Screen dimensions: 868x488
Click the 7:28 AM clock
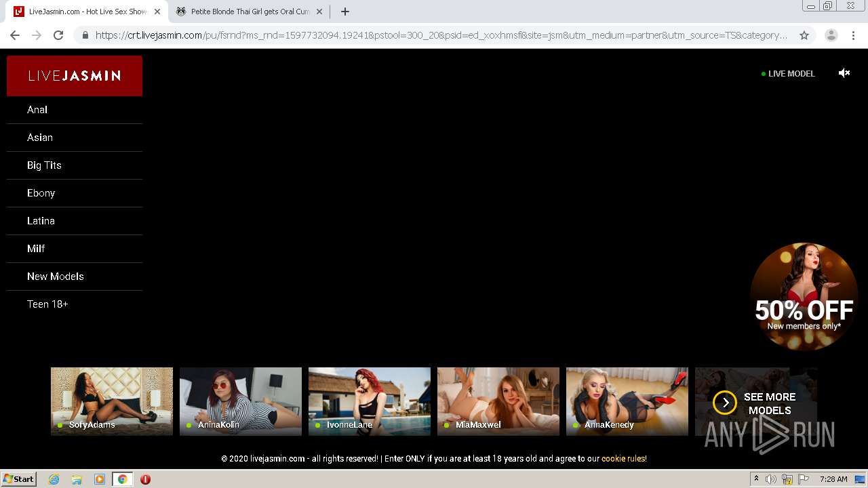[833, 479]
